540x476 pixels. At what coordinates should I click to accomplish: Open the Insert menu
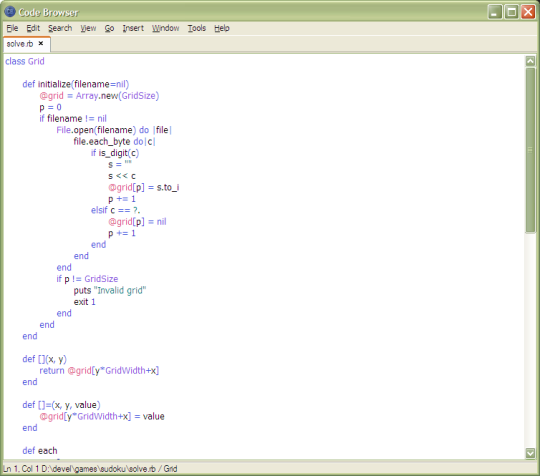click(133, 28)
